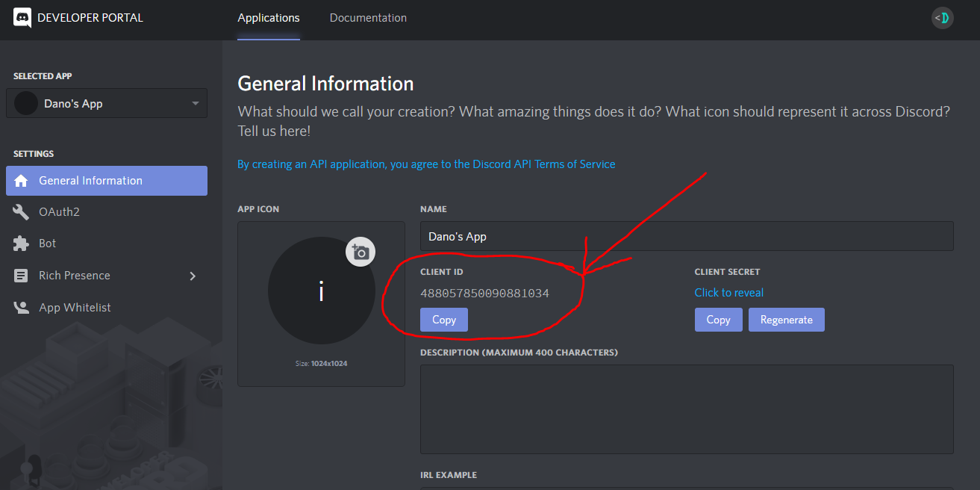Image resolution: width=980 pixels, height=490 pixels.
Task: Click the General Information home icon
Action: pyautogui.click(x=21, y=181)
